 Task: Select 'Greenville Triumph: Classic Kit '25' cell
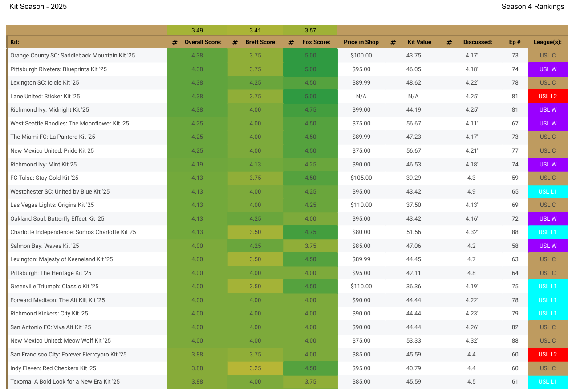click(87, 287)
